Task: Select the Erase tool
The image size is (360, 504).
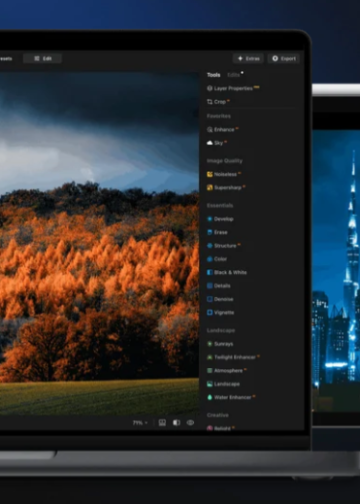Action: tap(217, 232)
